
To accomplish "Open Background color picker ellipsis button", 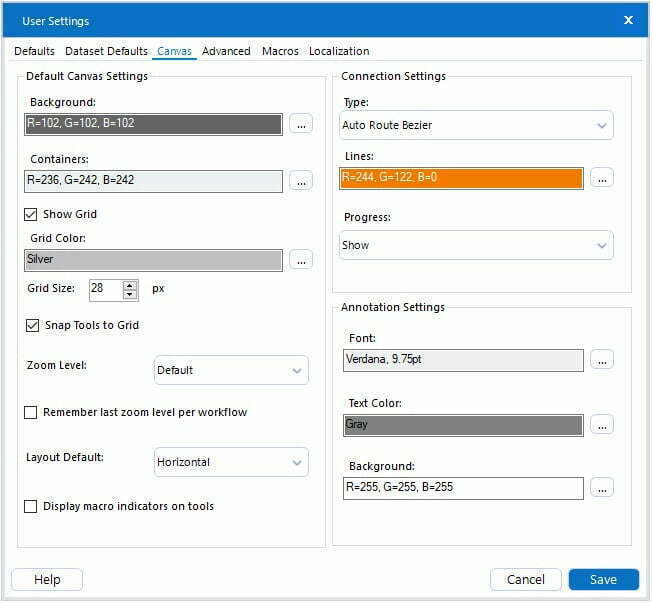I will [x=301, y=124].
